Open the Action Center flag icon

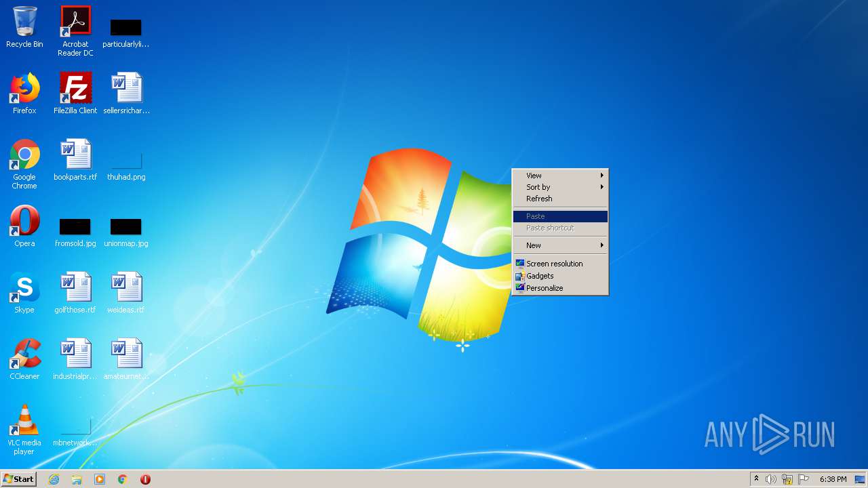click(x=804, y=479)
